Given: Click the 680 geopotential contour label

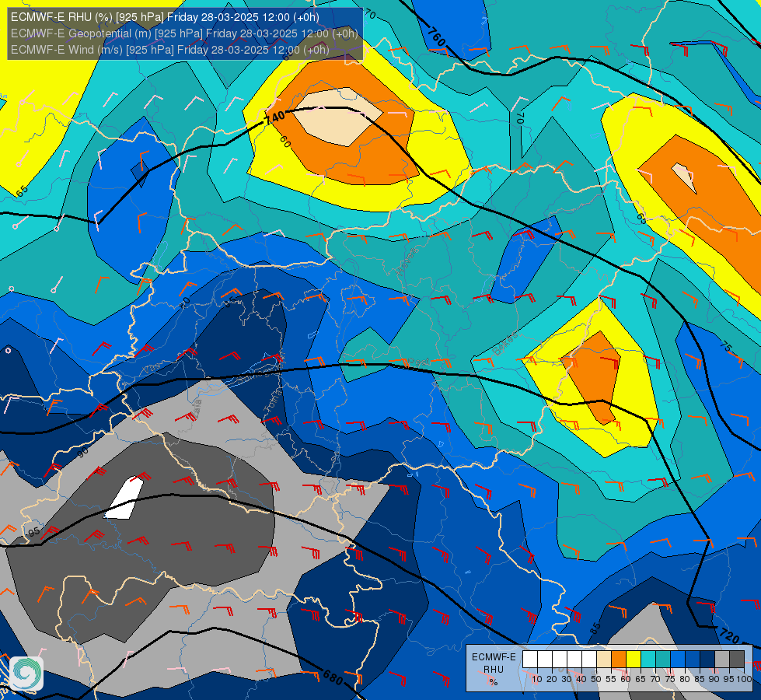Looking at the screenshot, I should (x=333, y=677).
